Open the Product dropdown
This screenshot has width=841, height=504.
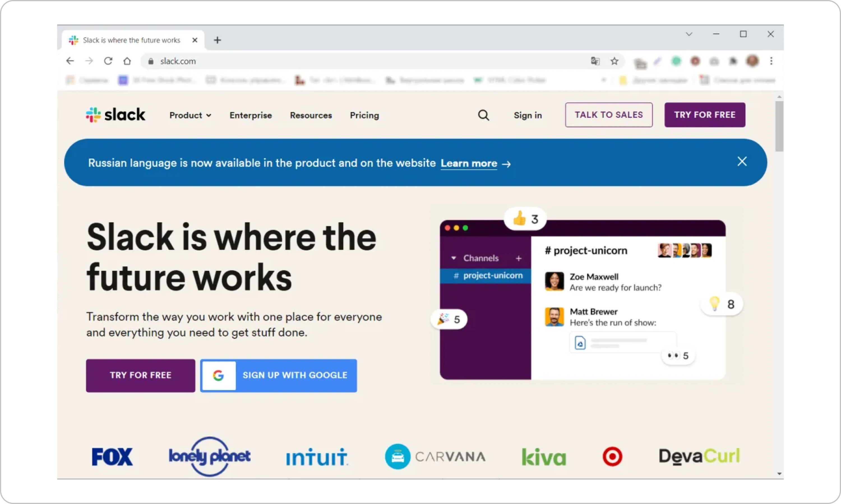pyautogui.click(x=190, y=115)
